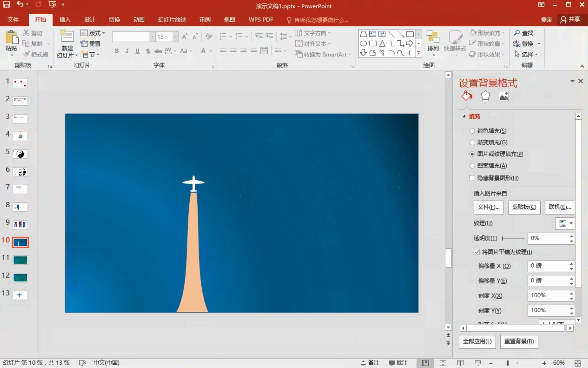Click Apply to All (全部应用) button
The height and width of the screenshot is (368, 588).
(x=477, y=341)
